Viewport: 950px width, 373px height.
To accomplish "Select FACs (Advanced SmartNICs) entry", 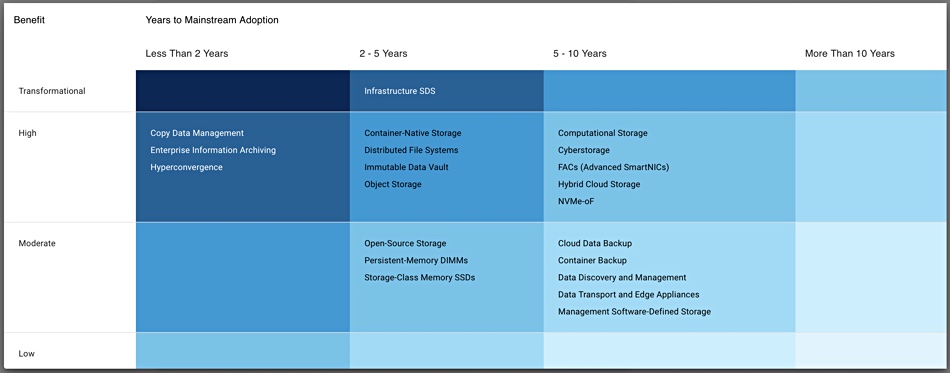I will [x=614, y=167].
